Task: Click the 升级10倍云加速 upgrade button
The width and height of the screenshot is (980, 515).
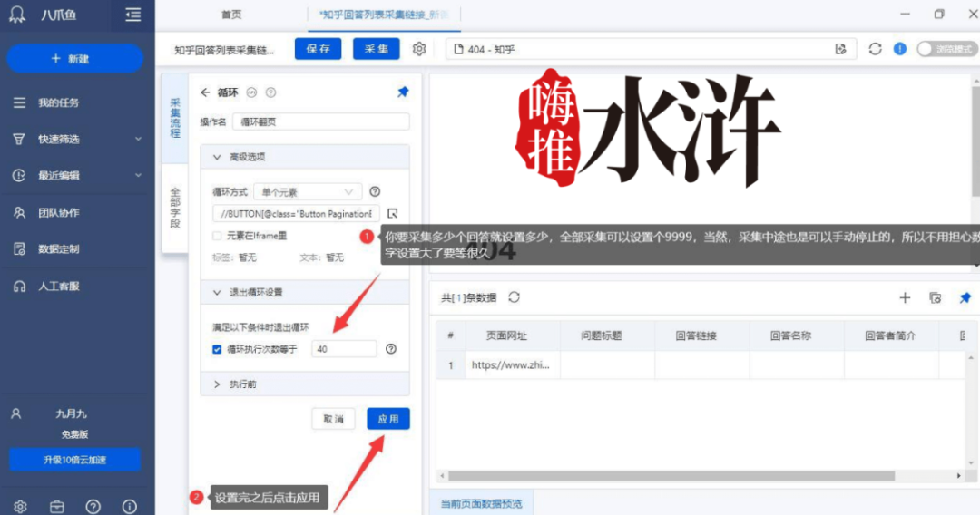Action: (x=74, y=460)
